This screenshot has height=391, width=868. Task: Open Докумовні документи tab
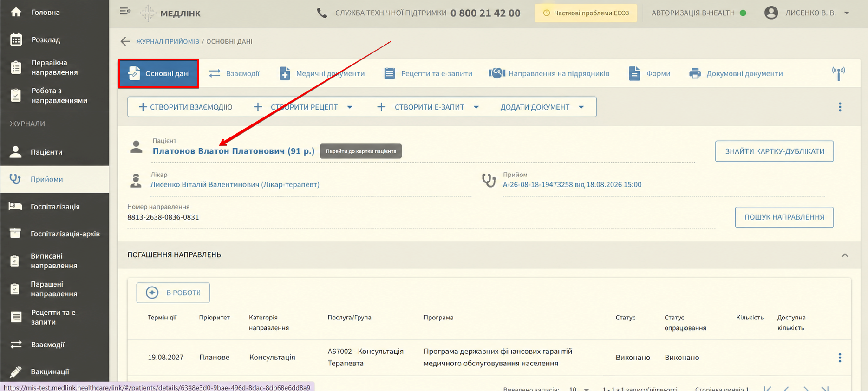coord(736,73)
